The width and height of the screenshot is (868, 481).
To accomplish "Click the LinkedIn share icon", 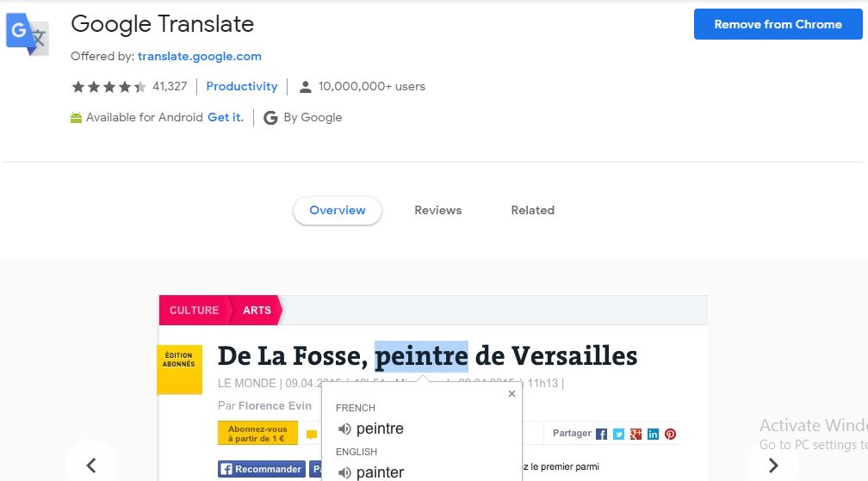I will click(653, 434).
